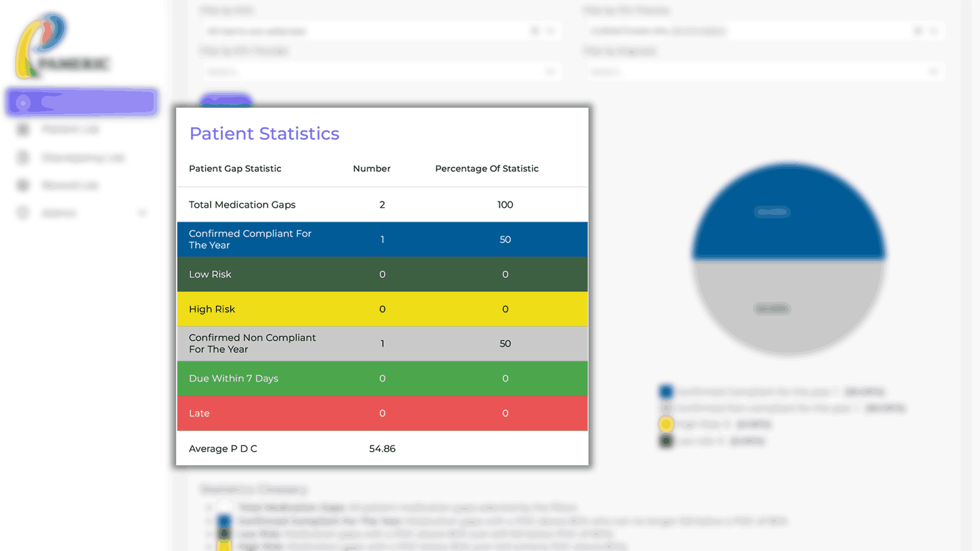Select the highlighted purple sidebar menu item
Screen dimensions: 980x551
coord(82,103)
